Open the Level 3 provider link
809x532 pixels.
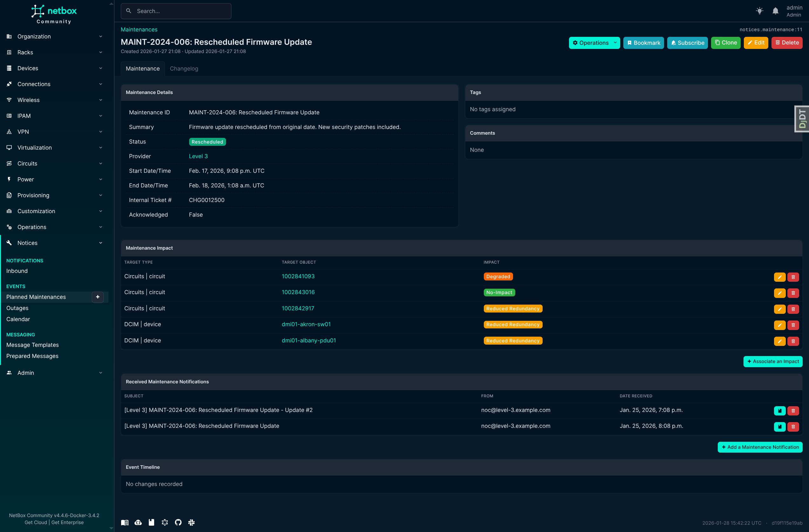tap(198, 156)
